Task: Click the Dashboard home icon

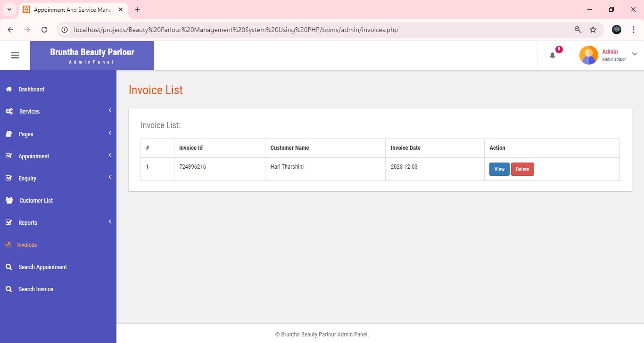Action: pos(8,89)
